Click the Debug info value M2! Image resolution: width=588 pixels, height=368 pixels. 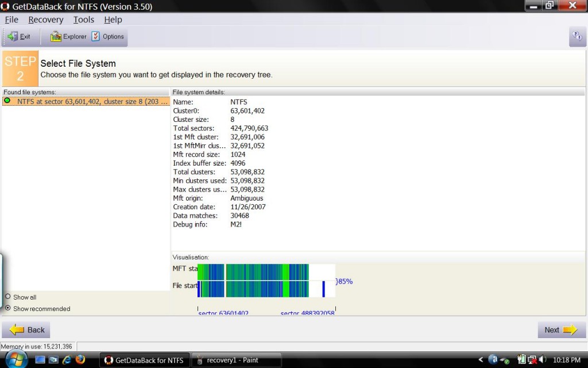click(x=236, y=225)
